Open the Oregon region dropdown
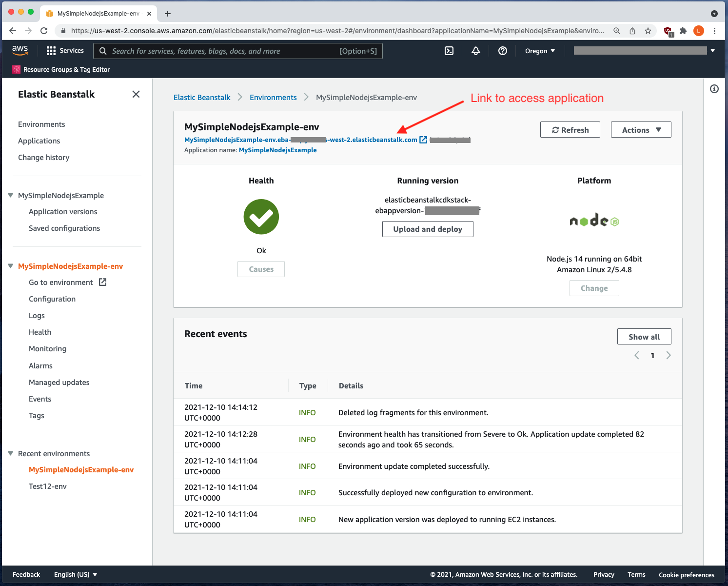This screenshot has height=586, width=728. 540,51
